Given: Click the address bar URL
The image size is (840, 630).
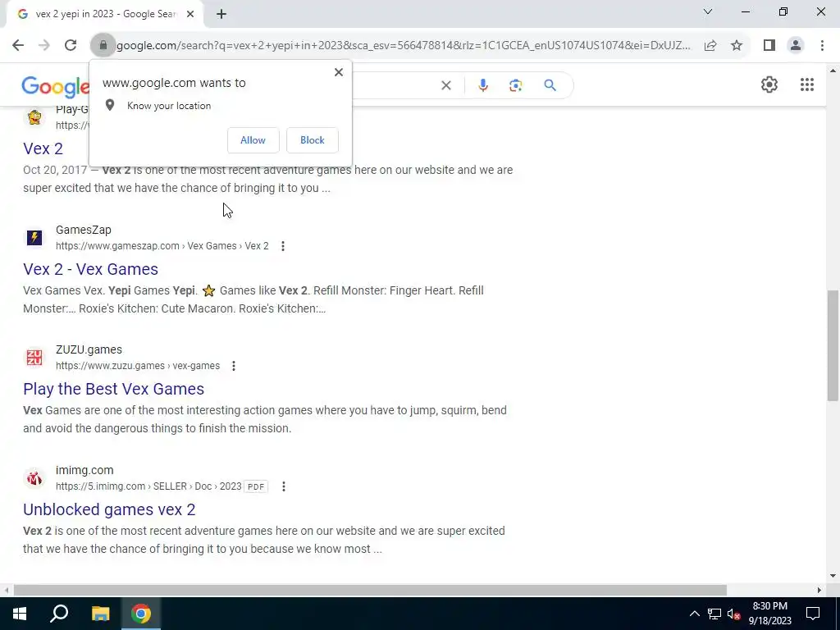Looking at the screenshot, I should click(x=404, y=46).
